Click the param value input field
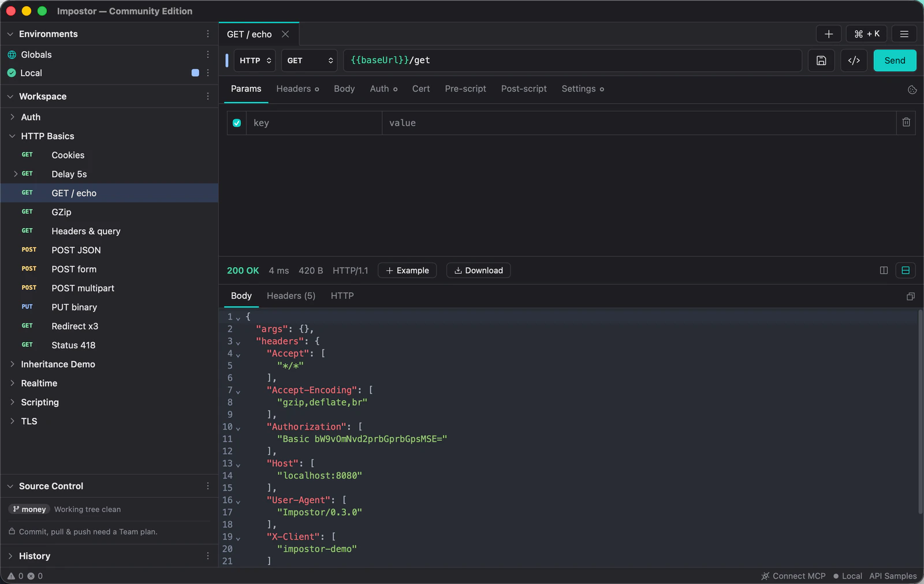This screenshot has height=584, width=924. pos(639,123)
